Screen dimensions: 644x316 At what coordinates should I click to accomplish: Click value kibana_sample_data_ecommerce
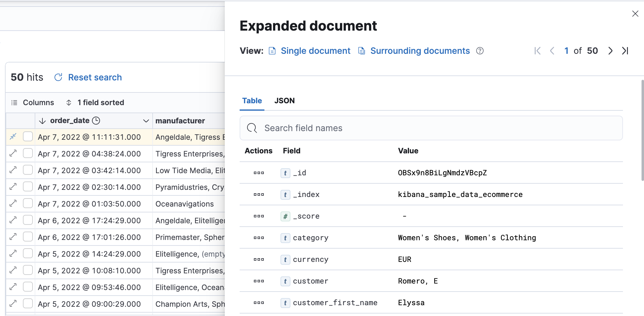click(x=460, y=194)
